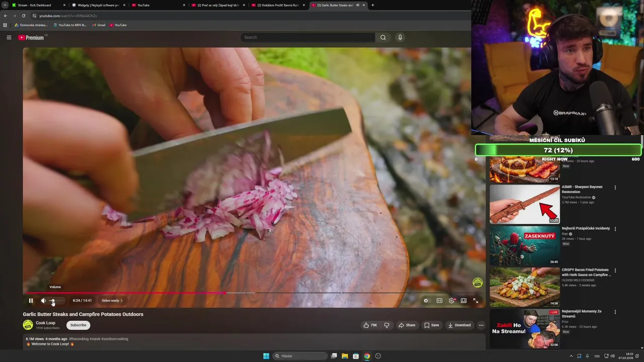Open ASMR Sharpest Bayonet Restoration thumbnail

(525, 204)
